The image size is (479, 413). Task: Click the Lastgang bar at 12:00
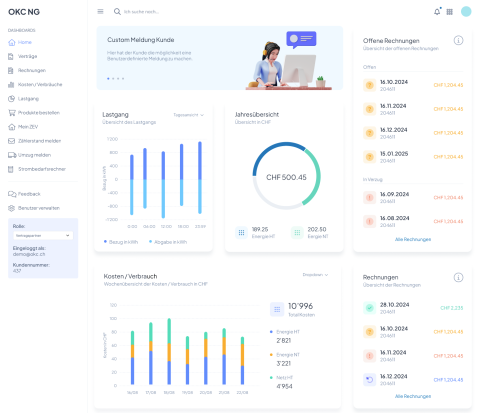(x=163, y=185)
